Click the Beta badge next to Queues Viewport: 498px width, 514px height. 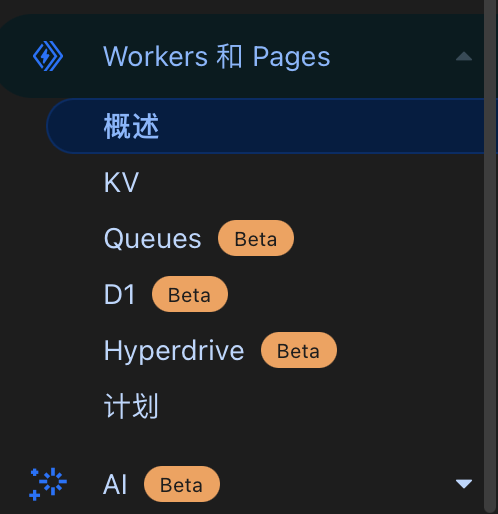256,238
